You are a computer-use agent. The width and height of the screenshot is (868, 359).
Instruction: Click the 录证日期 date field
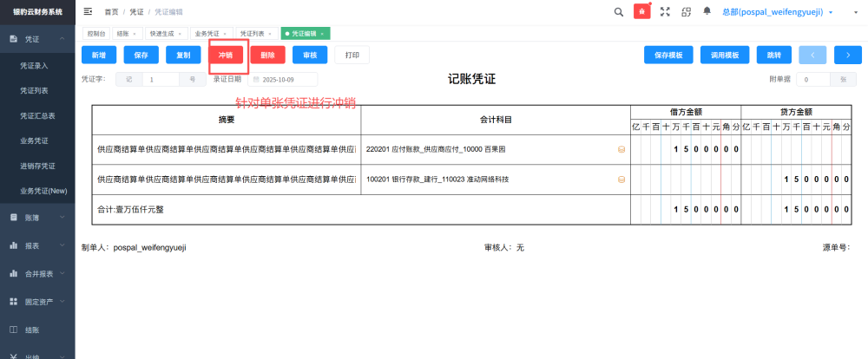(x=283, y=80)
